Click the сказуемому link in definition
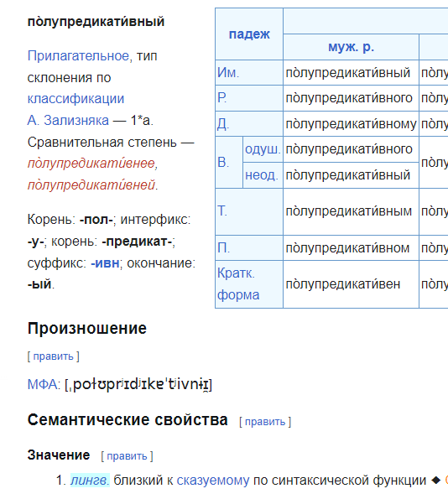Image resolution: width=448 pixels, height=499 pixels. pyautogui.click(x=213, y=481)
